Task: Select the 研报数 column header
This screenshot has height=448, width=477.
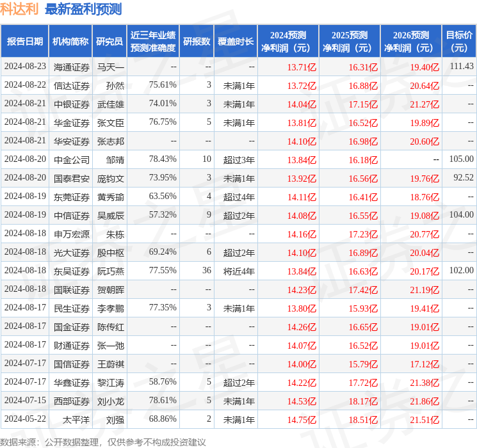Action: (197, 42)
